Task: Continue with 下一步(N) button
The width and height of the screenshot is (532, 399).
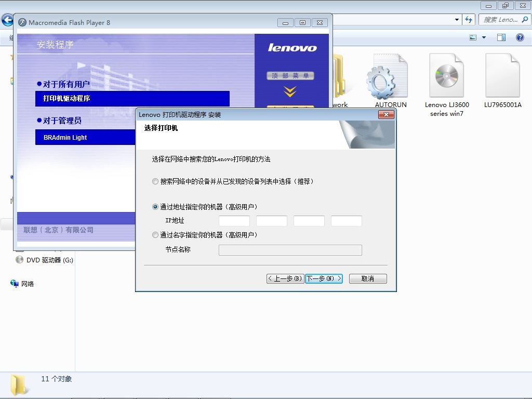Action: (x=324, y=278)
